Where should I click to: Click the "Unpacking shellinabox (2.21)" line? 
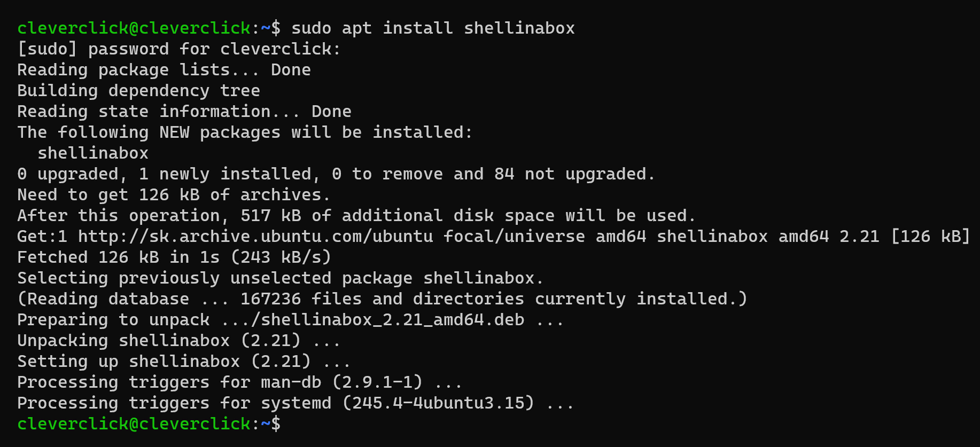178,341
